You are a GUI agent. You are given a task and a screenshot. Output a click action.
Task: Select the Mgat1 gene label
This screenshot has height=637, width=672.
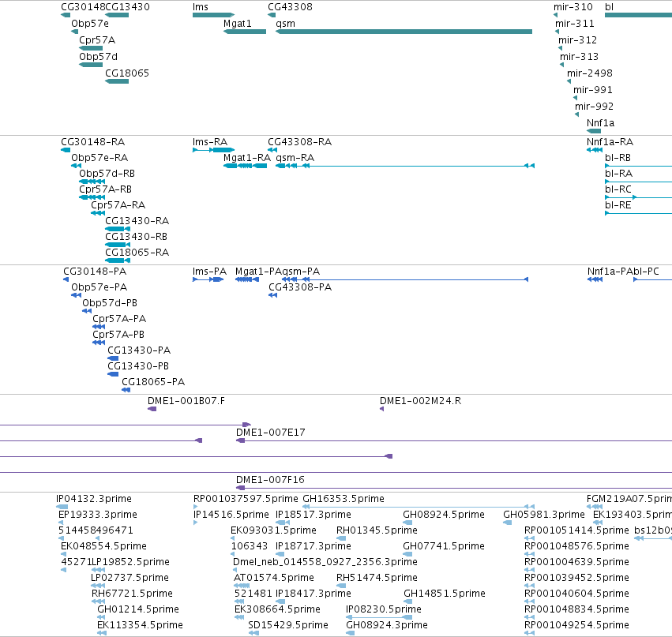tap(238, 24)
